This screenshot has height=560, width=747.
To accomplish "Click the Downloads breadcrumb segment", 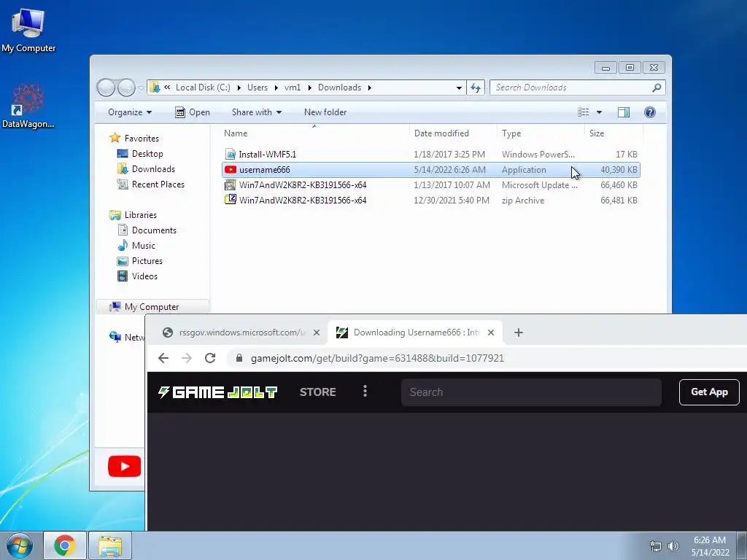I will (340, 87).
